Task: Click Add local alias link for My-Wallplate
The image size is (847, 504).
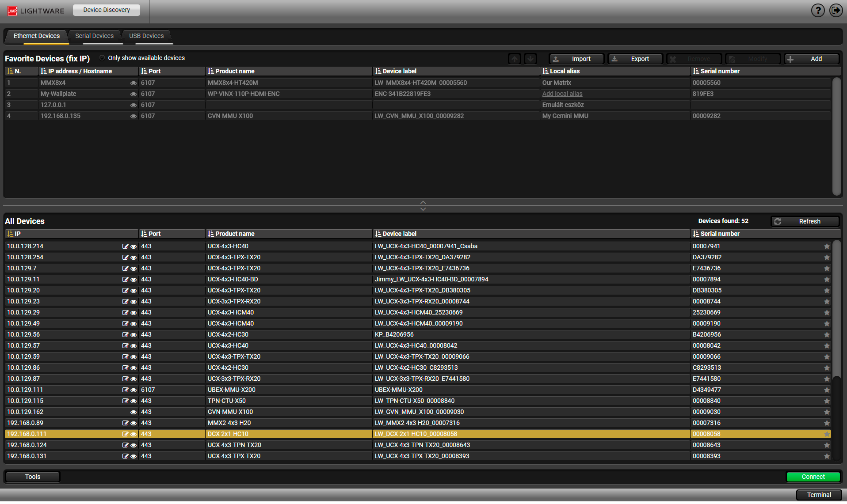Action: 562,94
